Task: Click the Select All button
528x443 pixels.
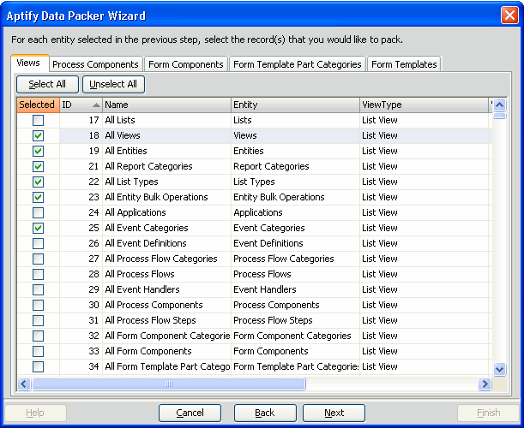Action: point(47,84)
